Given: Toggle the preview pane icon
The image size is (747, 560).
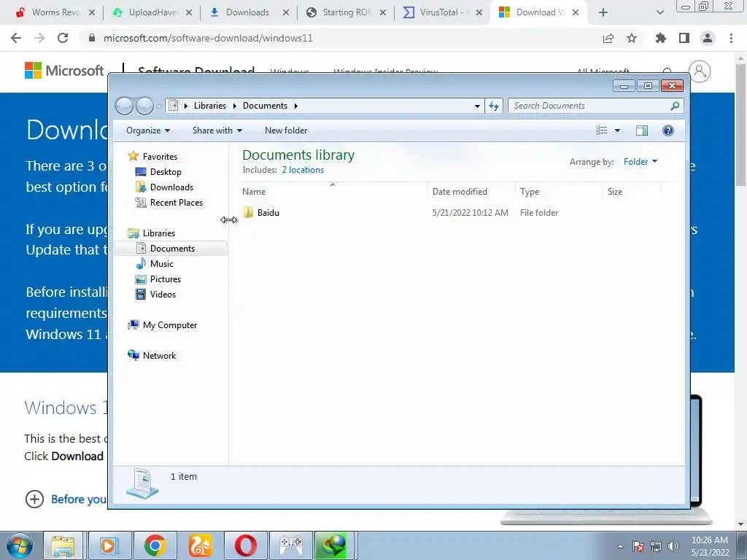Looking at the screenshot, I should click(642, 131).
